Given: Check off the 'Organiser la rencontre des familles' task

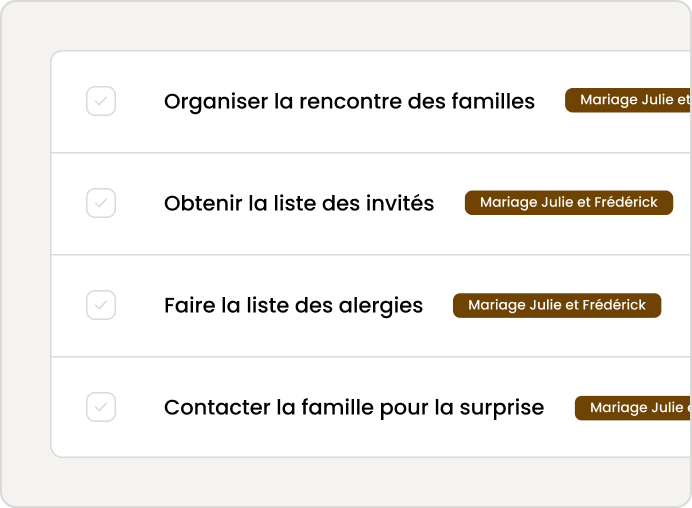Looking at the screenshot, I should coord(101,101).
